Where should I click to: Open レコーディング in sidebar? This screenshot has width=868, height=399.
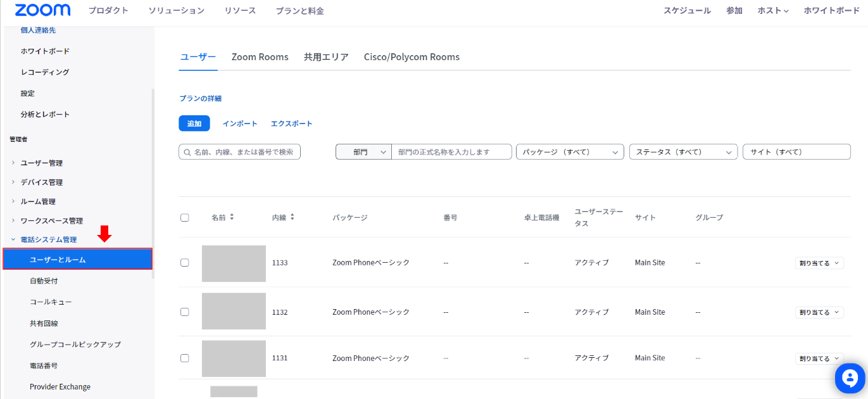click(45, 72)
